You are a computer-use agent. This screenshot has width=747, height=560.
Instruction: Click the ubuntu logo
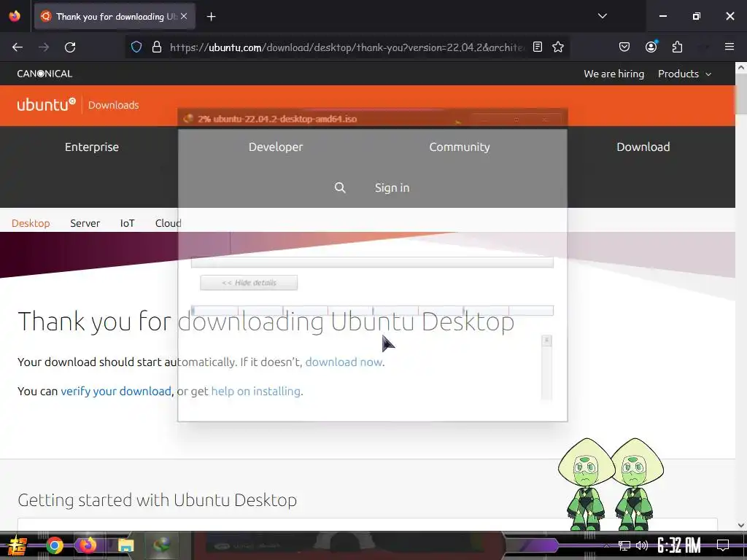tap(46, 104)
